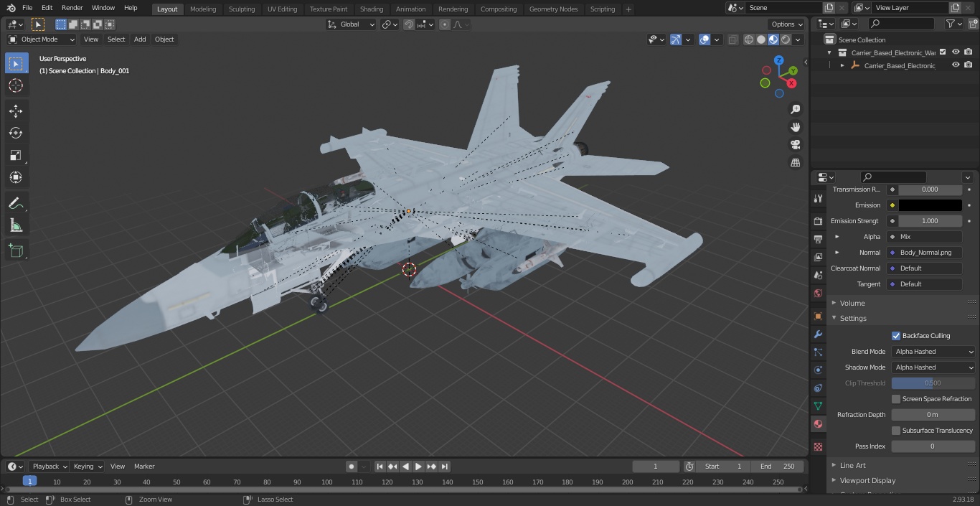This screenshot has width=980, height=506.
Task: Open the Output properties tab
Action: click(x=818, y=239)
